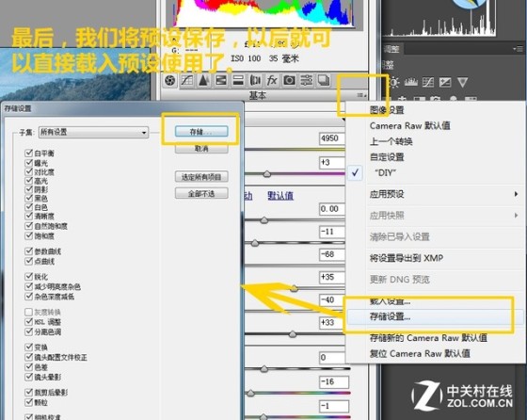Viewport: 527px width, 420px height.
Task: Open the Basic panel aperture icon tab
Action: (170, 81)
